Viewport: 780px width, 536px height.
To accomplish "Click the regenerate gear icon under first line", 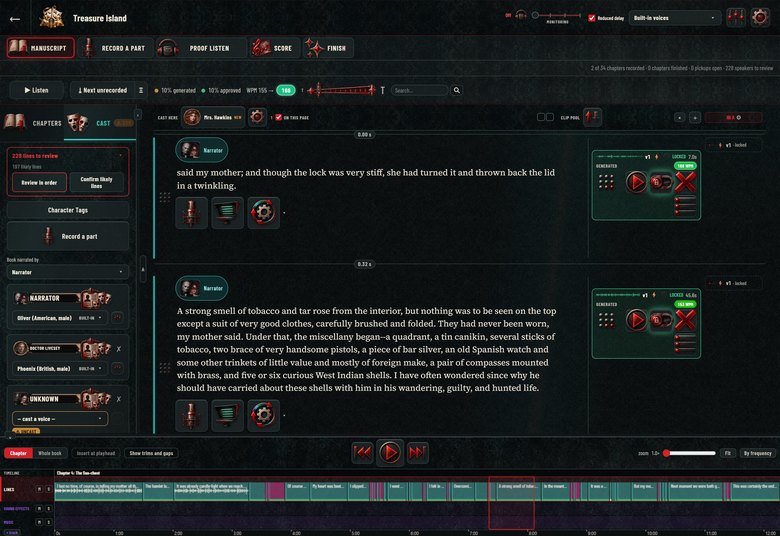I will [264, 213].
